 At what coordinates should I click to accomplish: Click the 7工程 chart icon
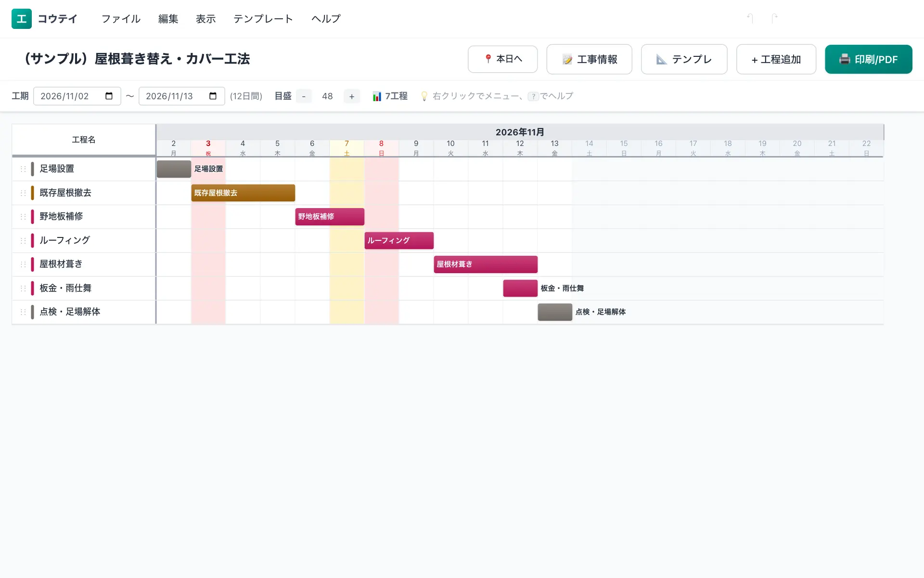click(377, 96)
